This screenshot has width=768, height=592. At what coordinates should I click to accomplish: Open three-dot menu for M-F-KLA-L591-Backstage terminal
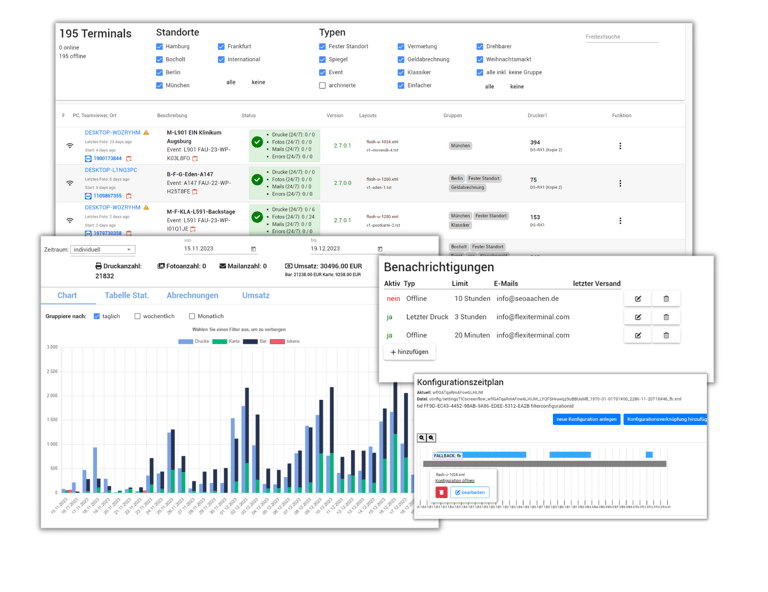click(x=620, y=221)
